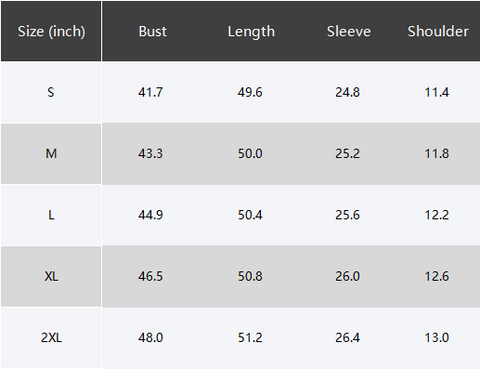480x369 pixels.
Task: Click the Shoulder column header
Action: point(438,31)
